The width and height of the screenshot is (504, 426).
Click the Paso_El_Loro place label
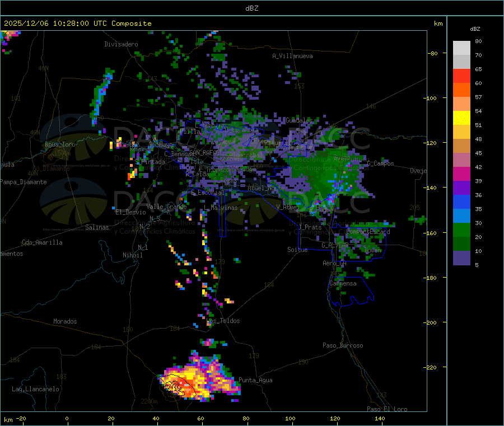[x=387, y=409]
